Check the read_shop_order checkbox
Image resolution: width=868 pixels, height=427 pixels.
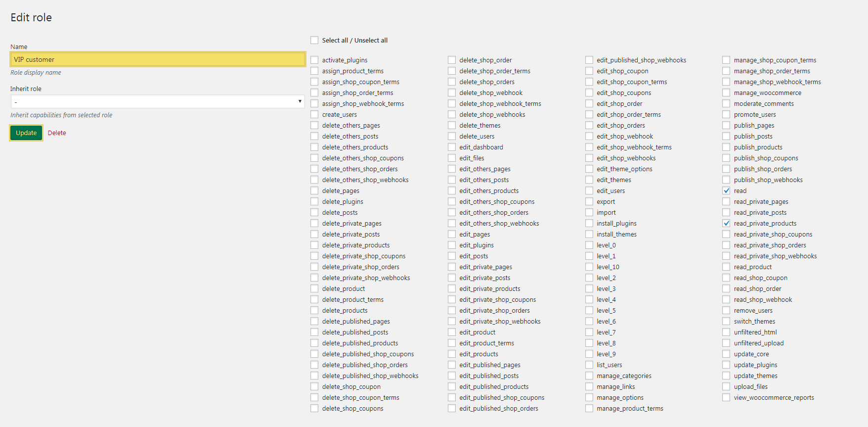click(726, 288)
